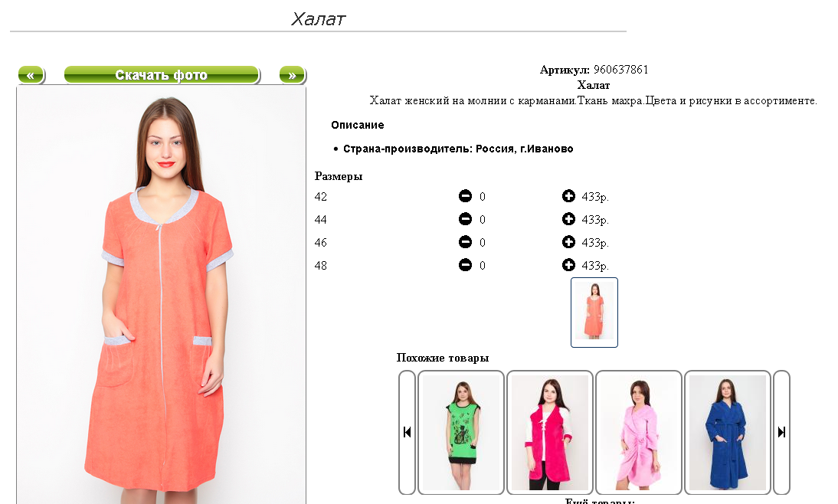Increase quantity for size 44

click(568, 219)
